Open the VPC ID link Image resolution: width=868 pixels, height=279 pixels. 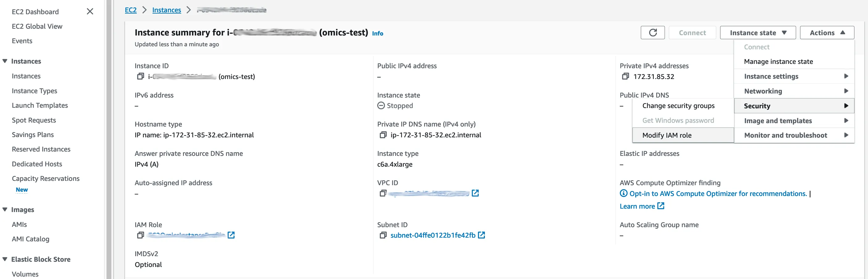click(429, 194)
